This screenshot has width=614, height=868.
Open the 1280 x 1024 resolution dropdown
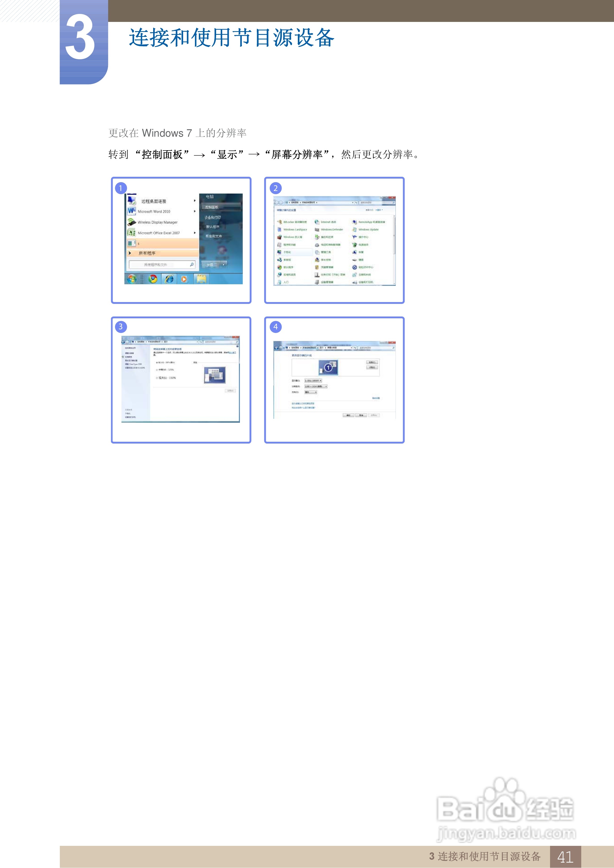coord(316,386)
